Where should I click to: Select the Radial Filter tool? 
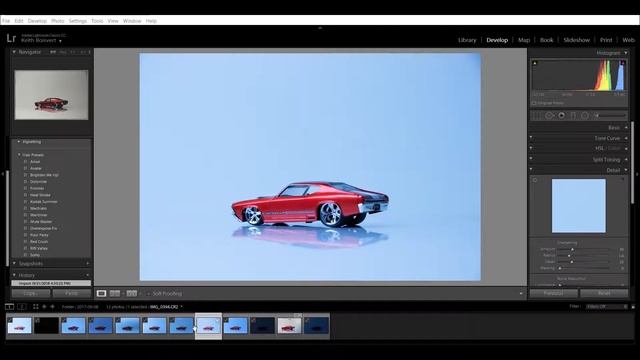click(x=585, y=116)
